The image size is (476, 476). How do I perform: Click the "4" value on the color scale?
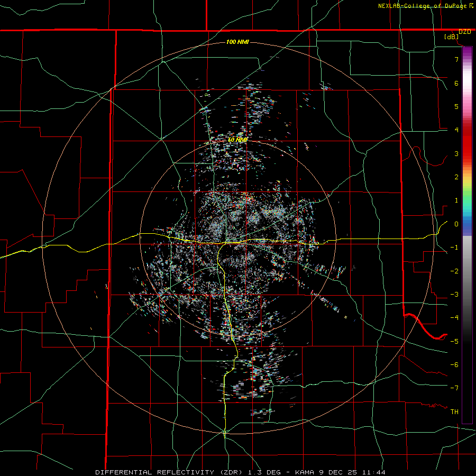tap(456, 130)
